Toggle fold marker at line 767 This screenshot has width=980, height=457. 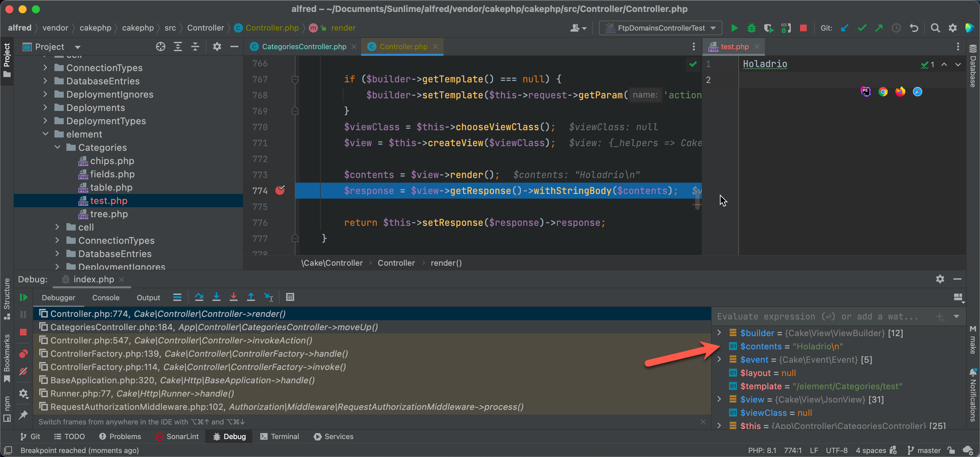click(295, 79)
